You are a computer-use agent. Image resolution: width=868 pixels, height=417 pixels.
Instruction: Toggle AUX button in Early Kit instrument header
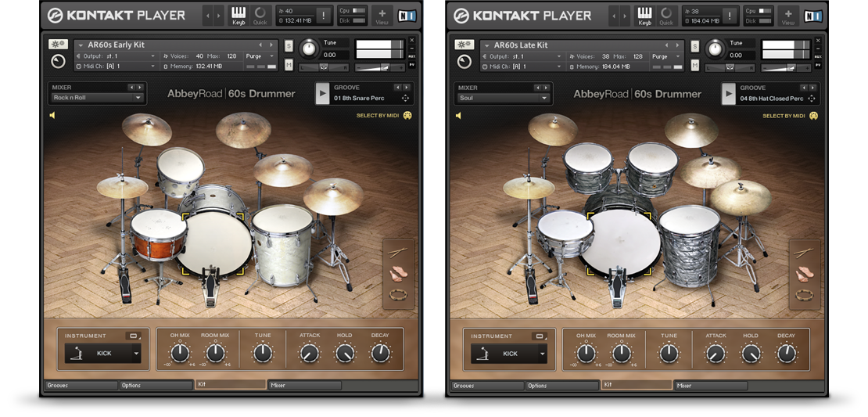tap(412, 56)
